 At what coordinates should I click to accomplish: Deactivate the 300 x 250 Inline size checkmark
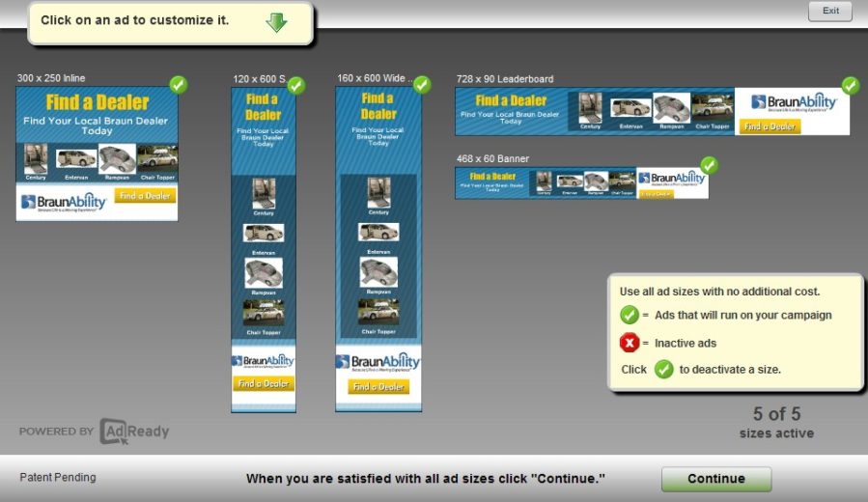coord(179,85)
